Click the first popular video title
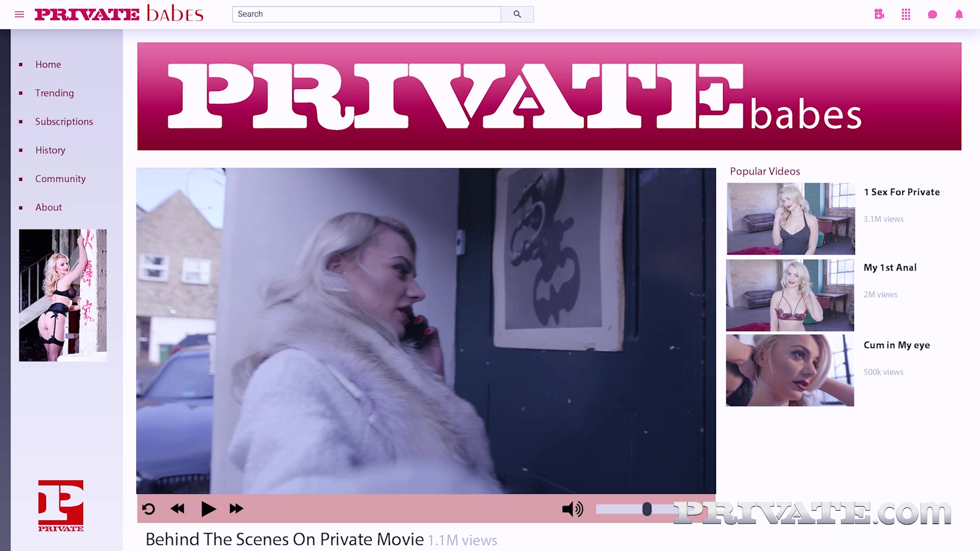The image size is (980, 551). (x=901, y=192)
